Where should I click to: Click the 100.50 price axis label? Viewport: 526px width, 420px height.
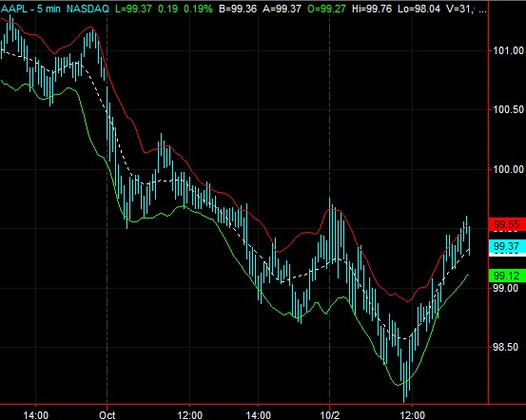pos(508,109)
